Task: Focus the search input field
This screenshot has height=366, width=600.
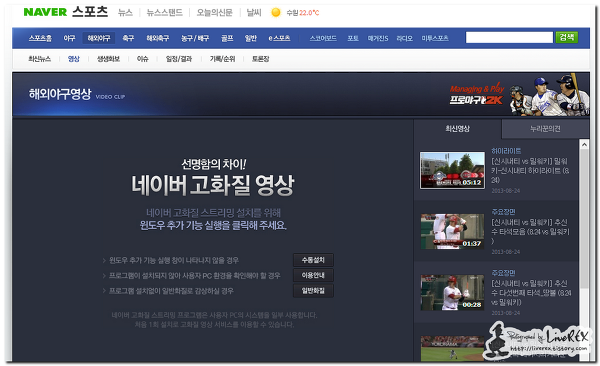Action: (x=509, y=38)
